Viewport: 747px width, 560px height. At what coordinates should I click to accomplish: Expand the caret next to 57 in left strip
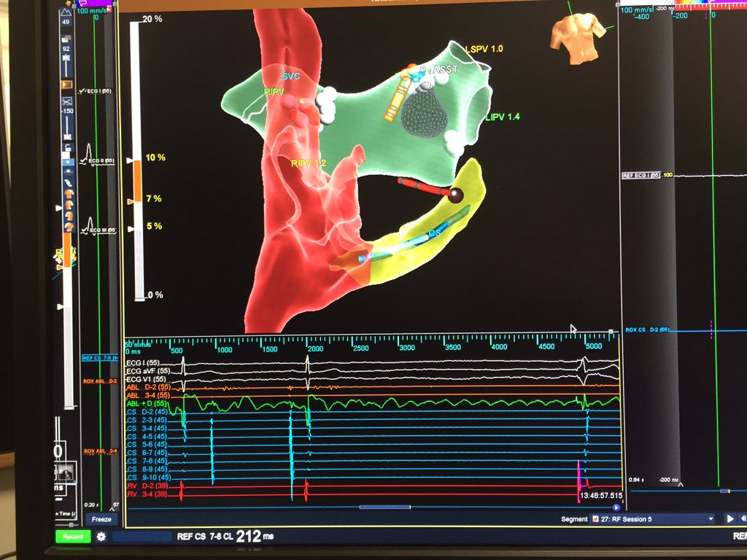click(112, 509)
